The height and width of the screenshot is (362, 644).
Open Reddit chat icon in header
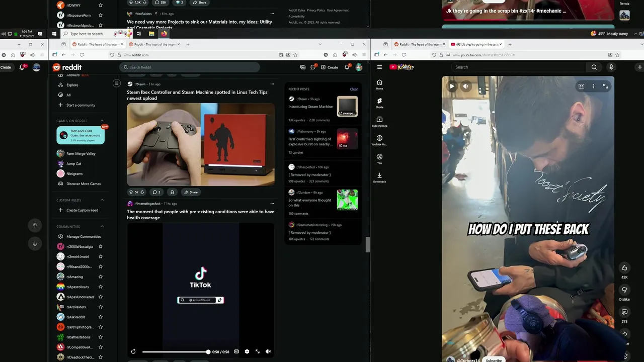(313, 67)
